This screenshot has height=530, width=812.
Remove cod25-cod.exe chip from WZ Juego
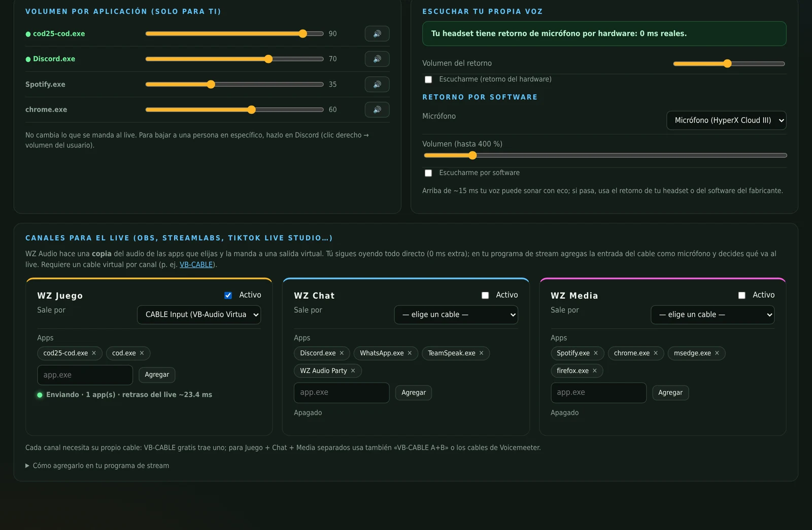pos(94,353)
